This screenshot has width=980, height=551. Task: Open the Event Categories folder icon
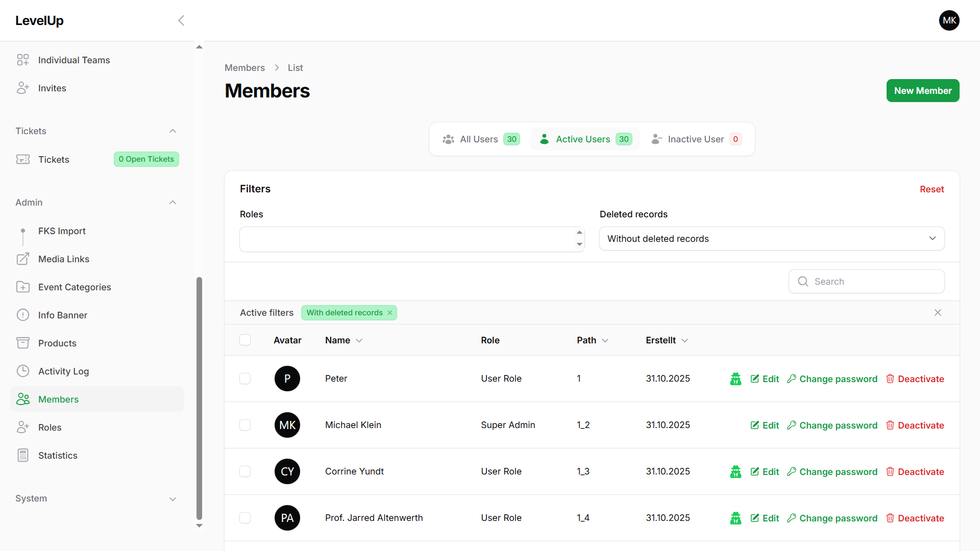pyautogui.click(x=23, y=287)
